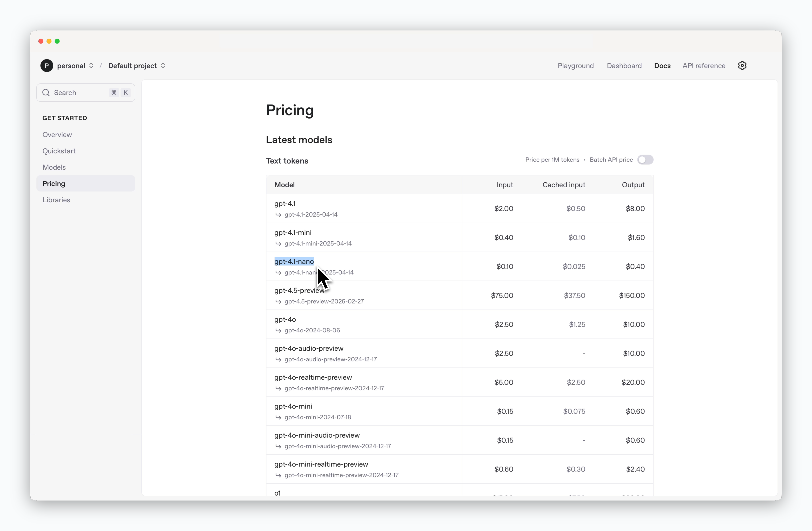Click the gpt-4.5-preview model name

(299, 291)
